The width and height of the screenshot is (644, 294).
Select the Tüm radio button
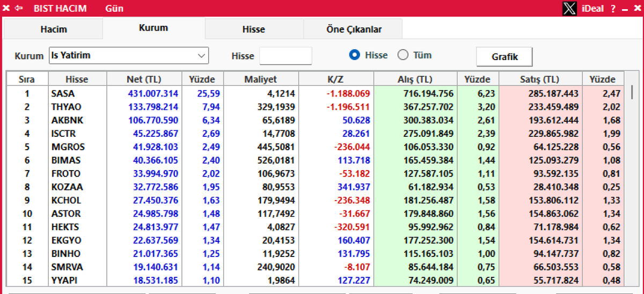[x=403, y=55]
